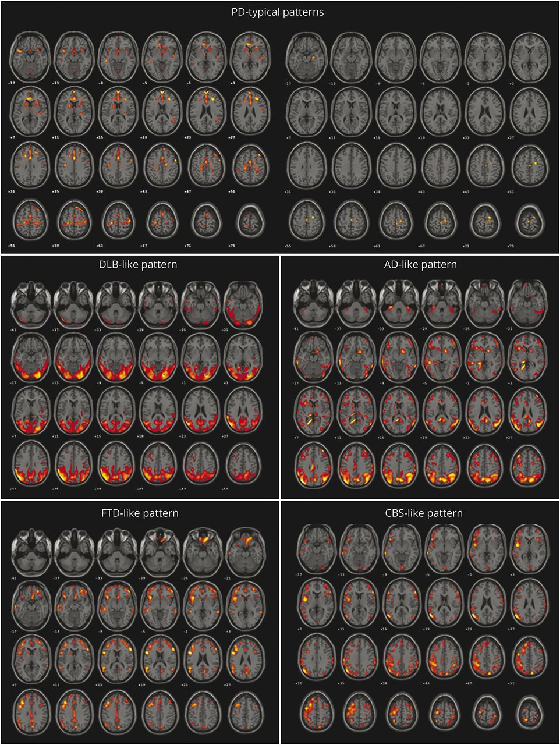Choose the +51 slice in CBS-like panel
Screen dimensions: 560x745
[x=529, y=655]
